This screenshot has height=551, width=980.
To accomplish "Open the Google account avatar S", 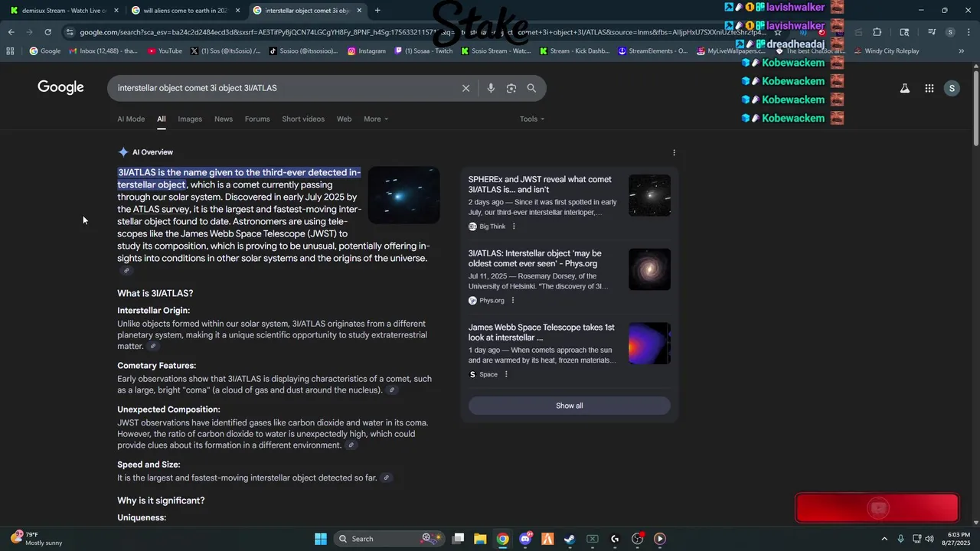I will [952, 88].
